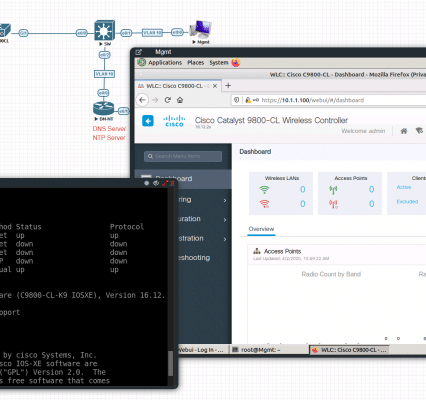
Task: Select the DN-NT router node icon
Action: 103,108
